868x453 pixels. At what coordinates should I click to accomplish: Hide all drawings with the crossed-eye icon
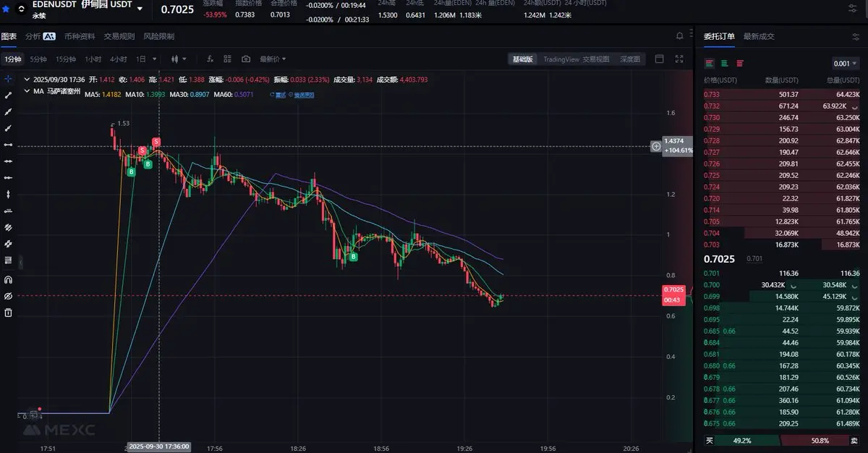pyautogui.click(x=8, y=297)
